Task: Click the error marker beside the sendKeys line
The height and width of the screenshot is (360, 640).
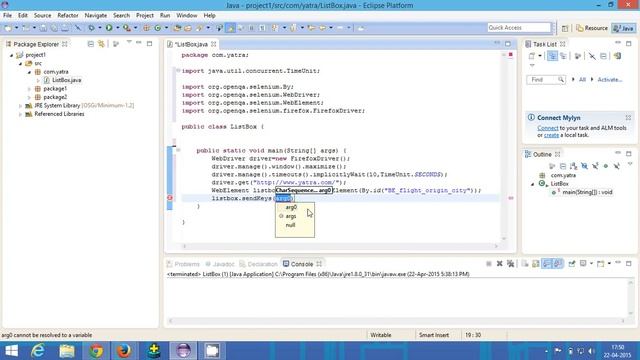Action: tap(170, 198)
